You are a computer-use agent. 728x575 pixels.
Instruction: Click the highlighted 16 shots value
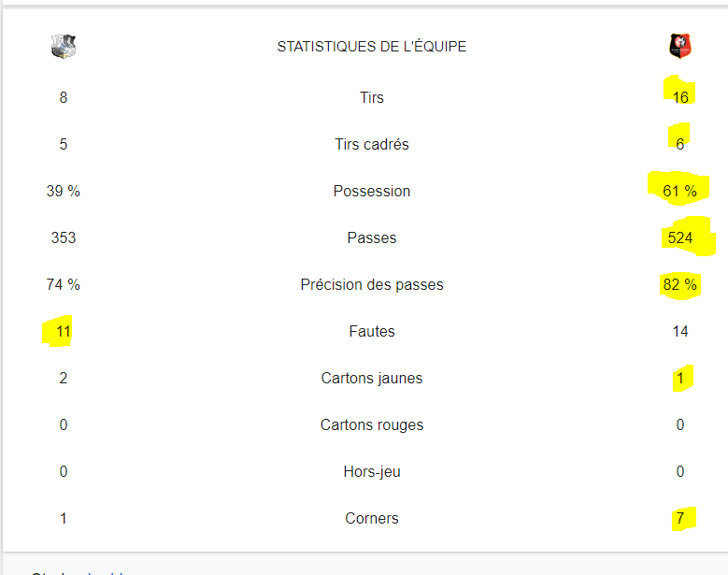[x=680, y=97]
